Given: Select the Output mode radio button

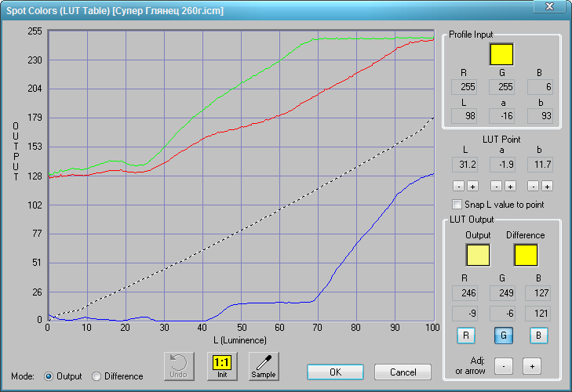Looking at the screenshot, I should tap(49, 376).
